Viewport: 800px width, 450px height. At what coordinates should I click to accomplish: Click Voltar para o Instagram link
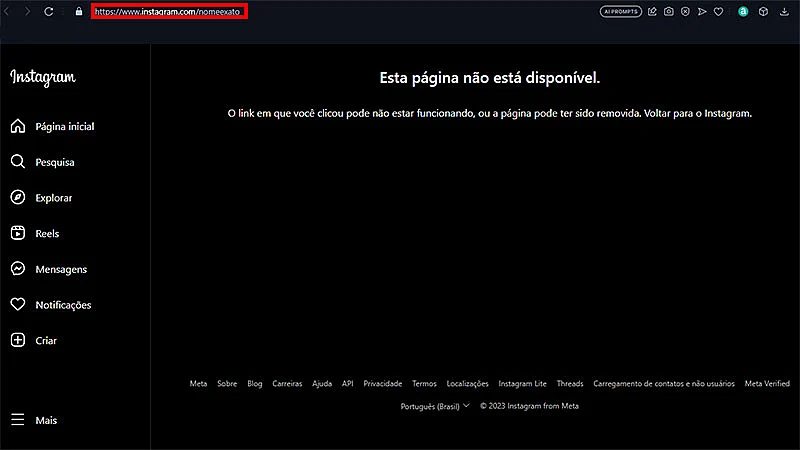pos(697,113)
